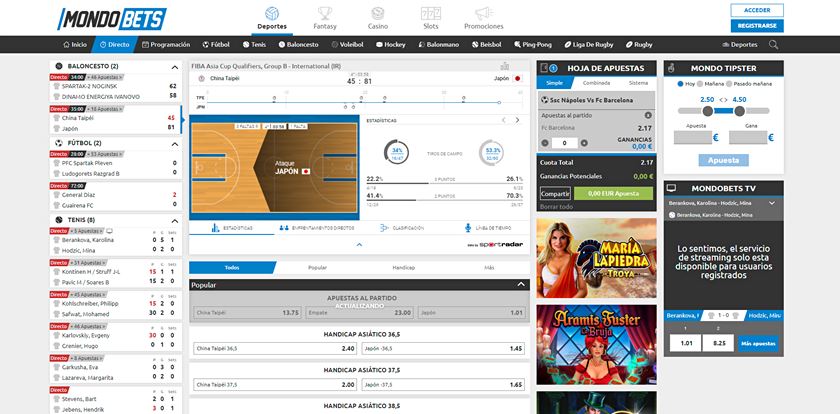This screenshot has width=840, height=414.
Task: Open the Slots 777 icon
Action: (431, 13)
